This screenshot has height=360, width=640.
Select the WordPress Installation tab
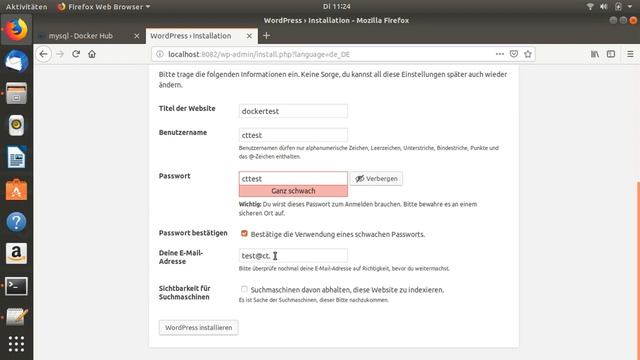point(202,36)
